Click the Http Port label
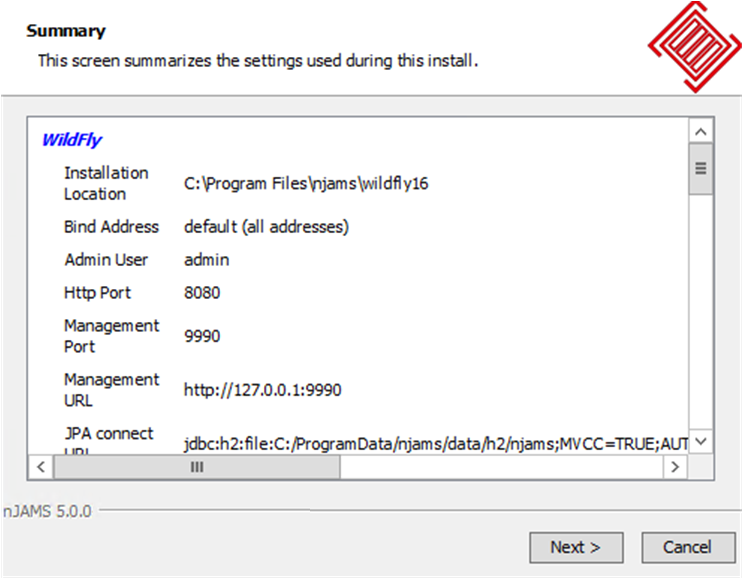 [97, 293]
